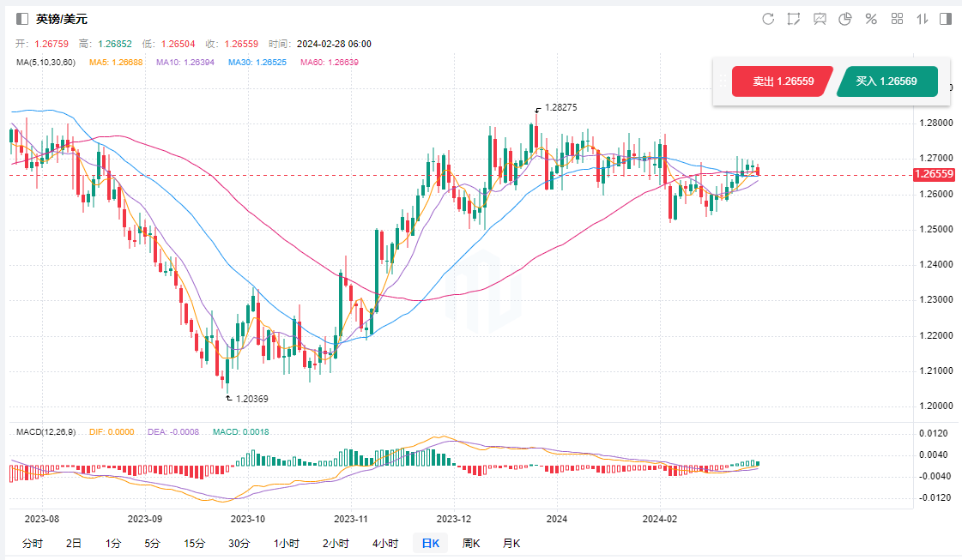The image size is (962, 560).
Task: Open the chart presentation board icon
Action: pyautogui.click(x=820, y=19)
